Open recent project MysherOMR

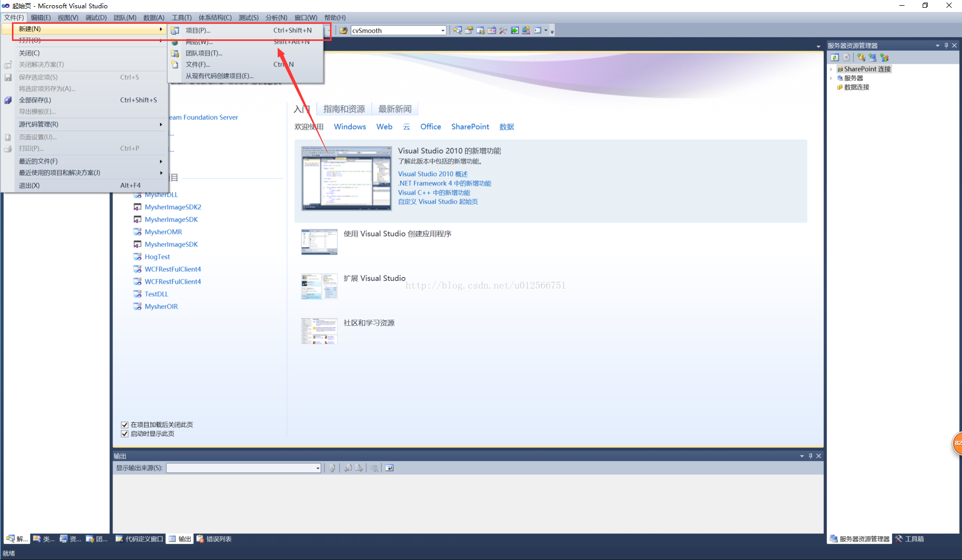coord(163,232)
